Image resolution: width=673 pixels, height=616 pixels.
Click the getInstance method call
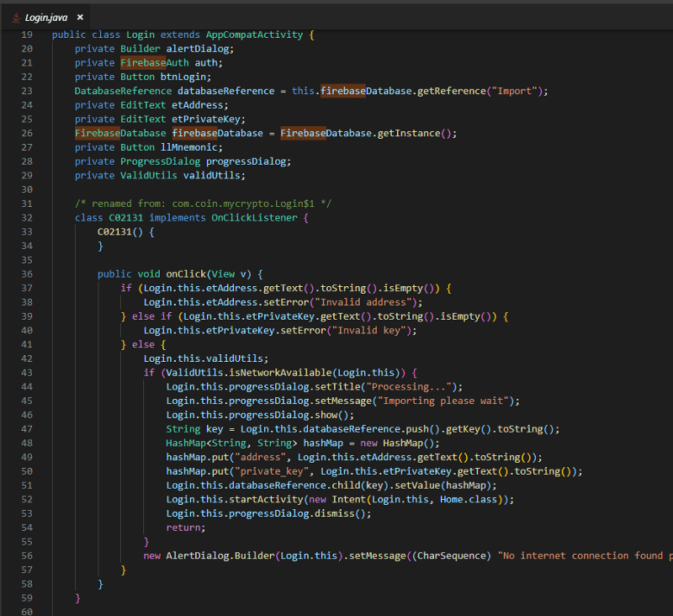[x=409, y=133]
